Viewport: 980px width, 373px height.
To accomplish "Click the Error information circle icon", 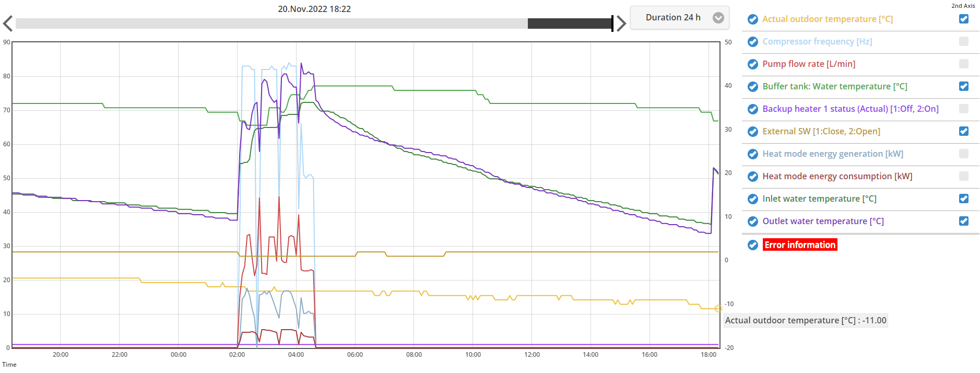I will (x=752, y=245).
